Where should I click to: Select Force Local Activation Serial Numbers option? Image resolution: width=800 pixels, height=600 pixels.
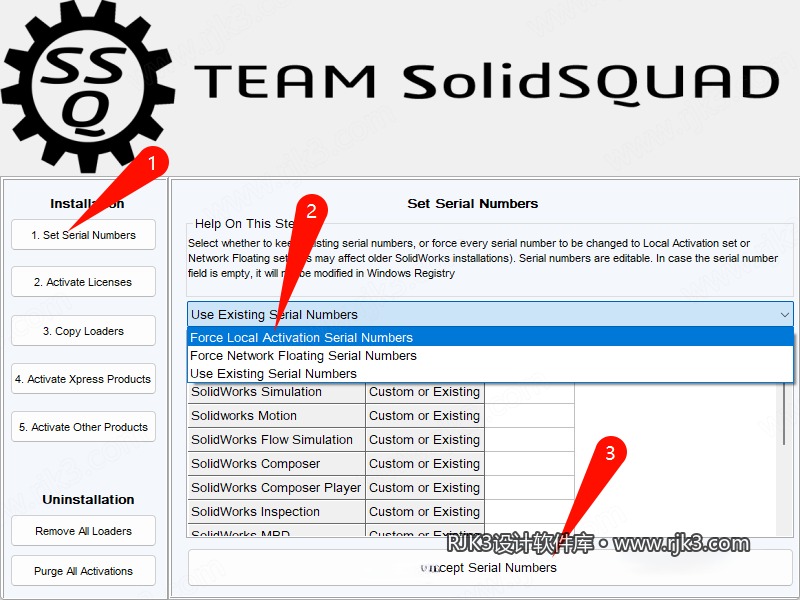[490, 337]
